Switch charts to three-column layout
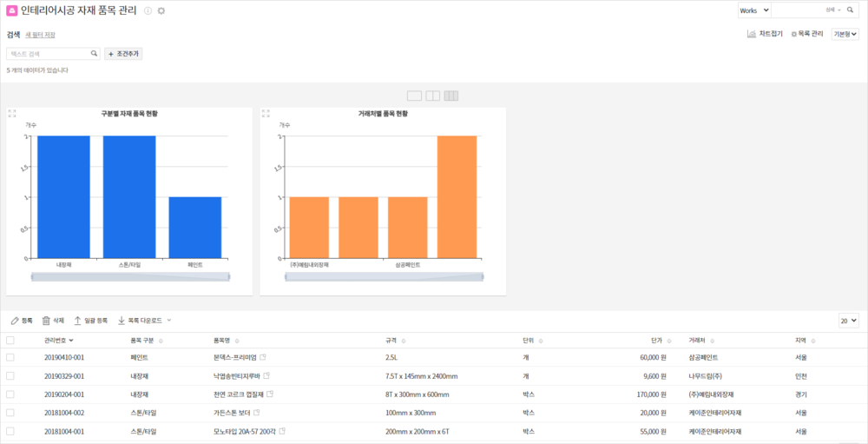The width and height of the screenshot is (868, 444). coord(451,96)
